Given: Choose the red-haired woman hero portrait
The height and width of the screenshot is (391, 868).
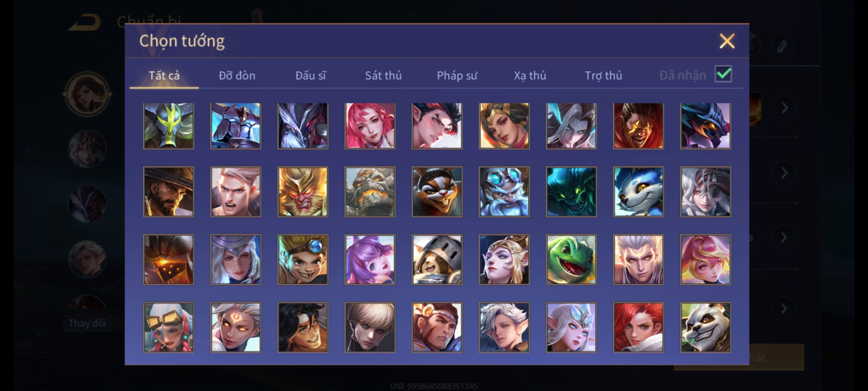Looking at the screenshot, I should pyautogui.click(x=638, y=327).
